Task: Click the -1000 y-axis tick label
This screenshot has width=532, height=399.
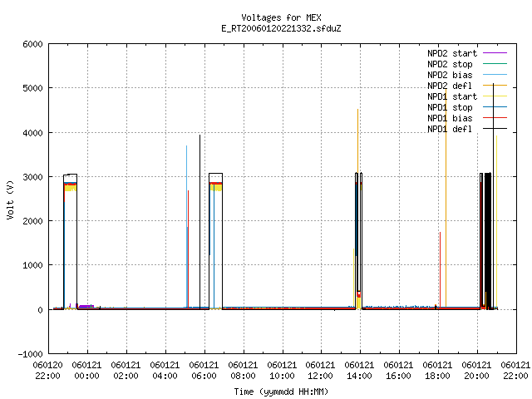Action: point(31,354)
